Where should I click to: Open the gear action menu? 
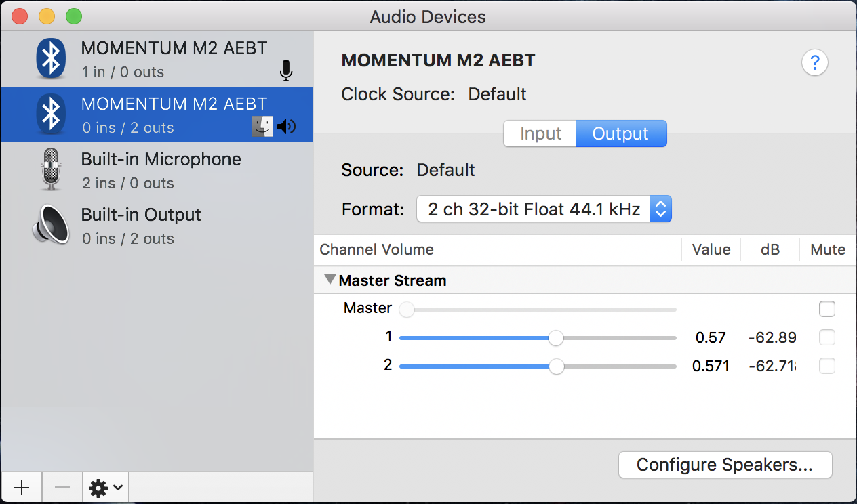click(x=106, y=488)
